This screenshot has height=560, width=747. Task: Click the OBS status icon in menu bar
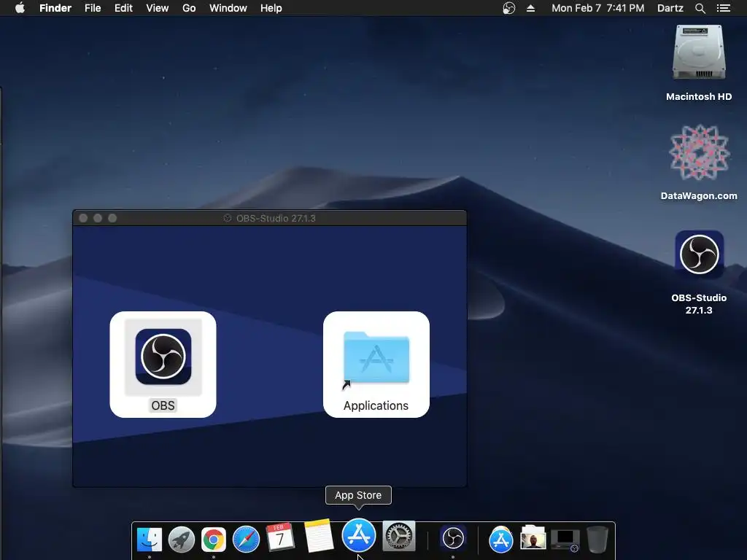pyautogui.click(x=508, y=8)
